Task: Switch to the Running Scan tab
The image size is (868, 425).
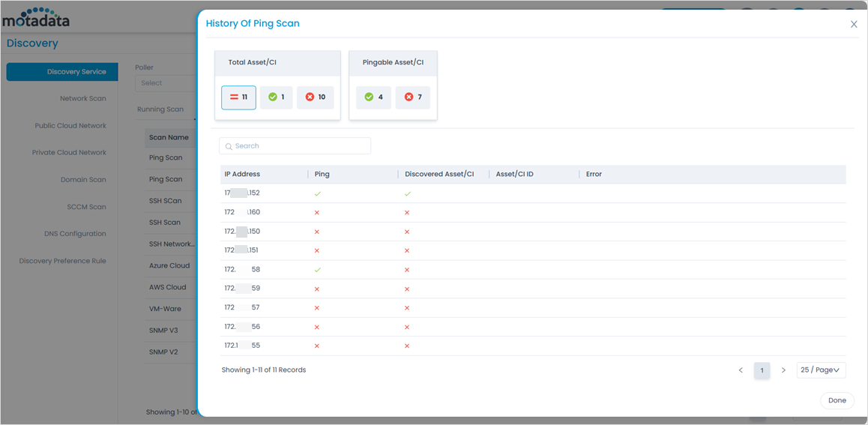Action: coord(160,109)
